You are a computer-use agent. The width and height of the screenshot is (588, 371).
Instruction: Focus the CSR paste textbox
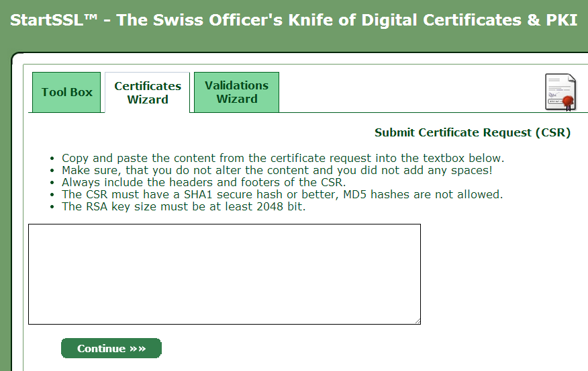[224, 274]
